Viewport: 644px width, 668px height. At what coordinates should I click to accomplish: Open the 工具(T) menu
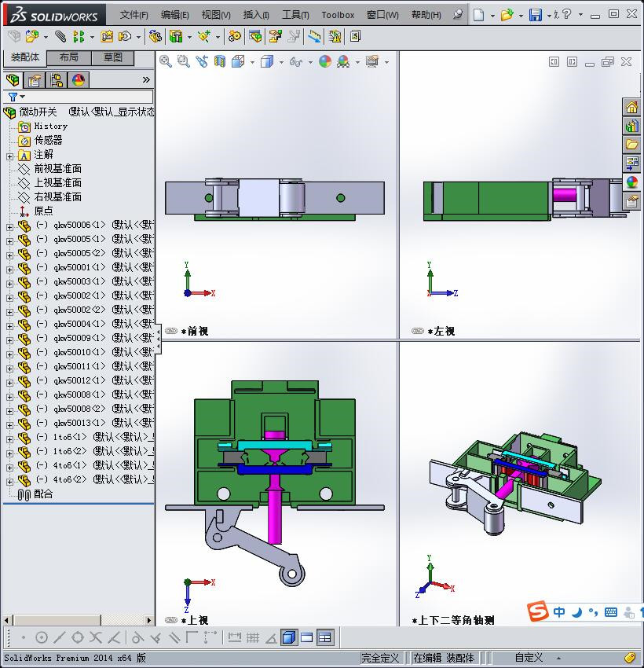pyautogui.click(x=295, y=15)
